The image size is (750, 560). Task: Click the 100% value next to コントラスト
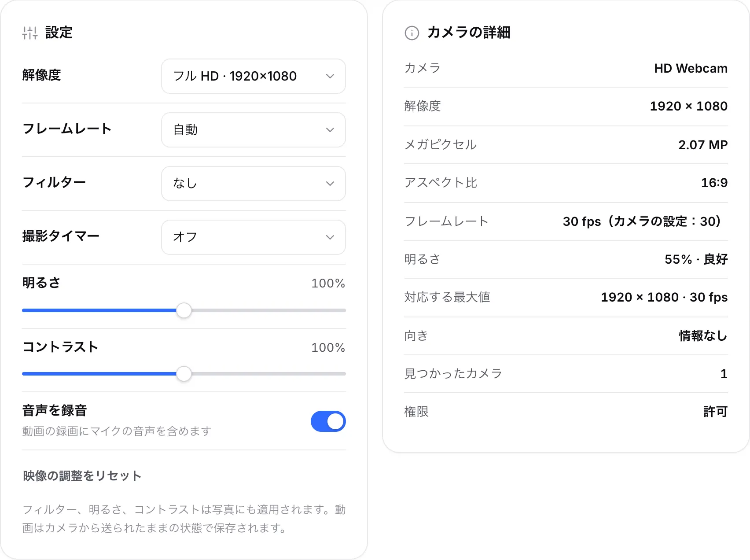[x=328, y=347]
